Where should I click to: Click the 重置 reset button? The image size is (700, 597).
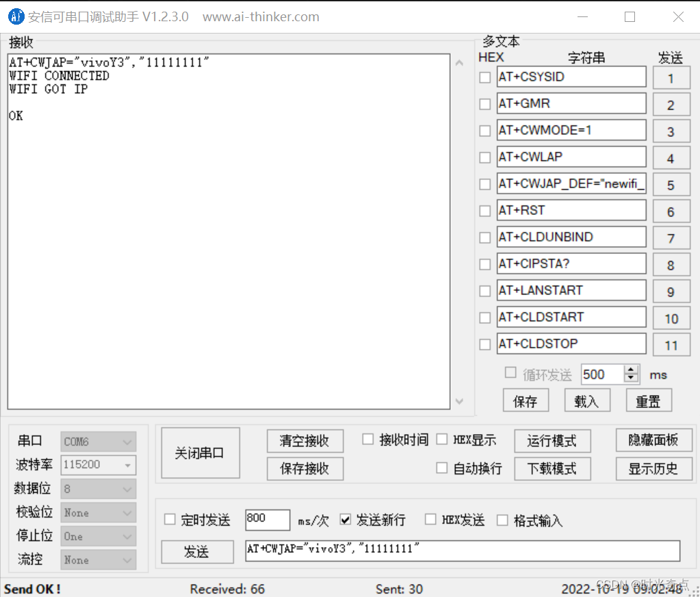click(x=648, y=401)
